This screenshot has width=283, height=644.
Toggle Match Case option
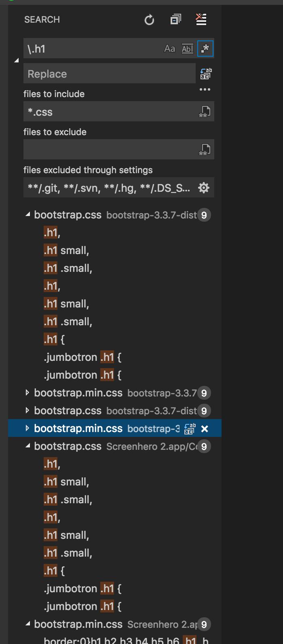coord(169,49)
